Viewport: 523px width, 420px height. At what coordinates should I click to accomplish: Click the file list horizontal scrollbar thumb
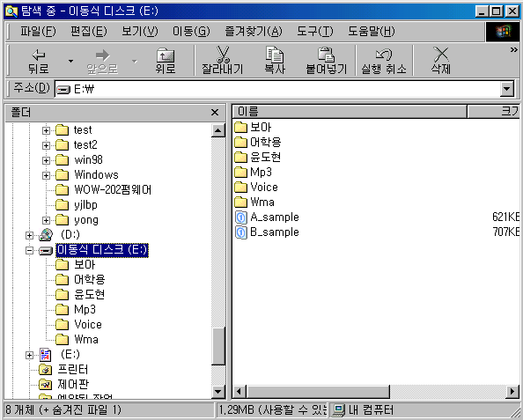click(x=318, y=391)
